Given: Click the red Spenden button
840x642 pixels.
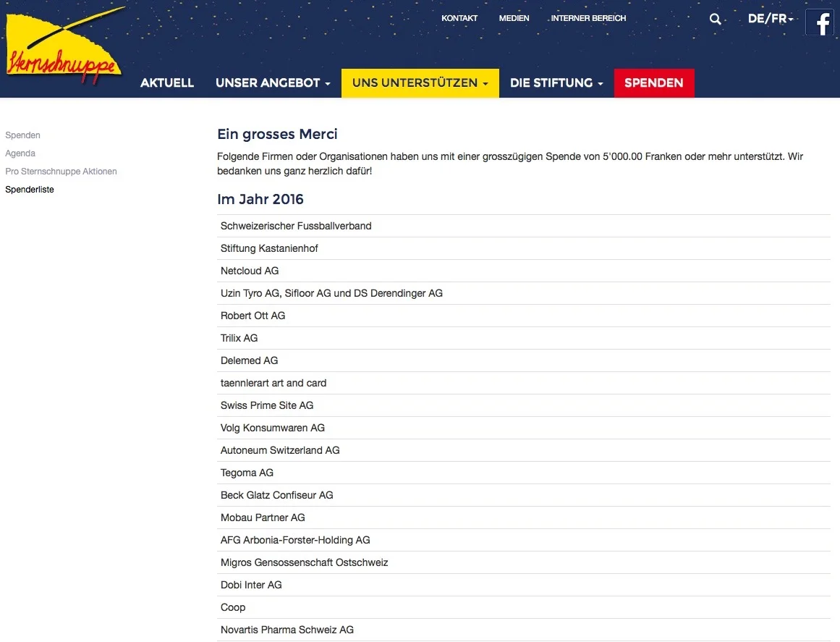Looking at the screenshot, I should pyautogui.click(x=654, y=83).
